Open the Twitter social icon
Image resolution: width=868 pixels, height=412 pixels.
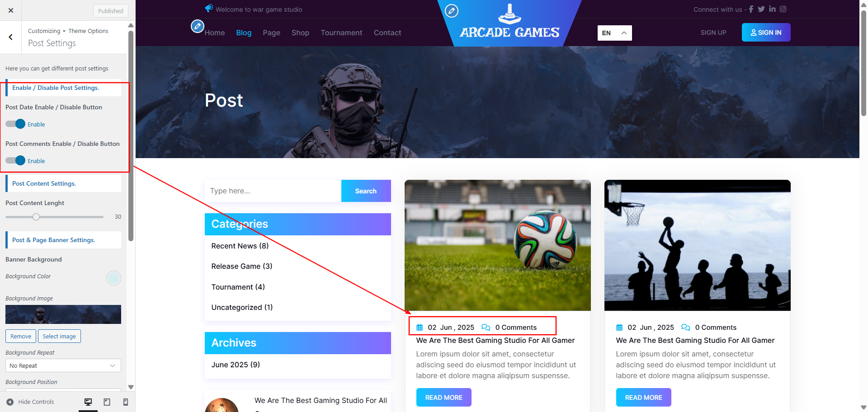coord(761,9)
